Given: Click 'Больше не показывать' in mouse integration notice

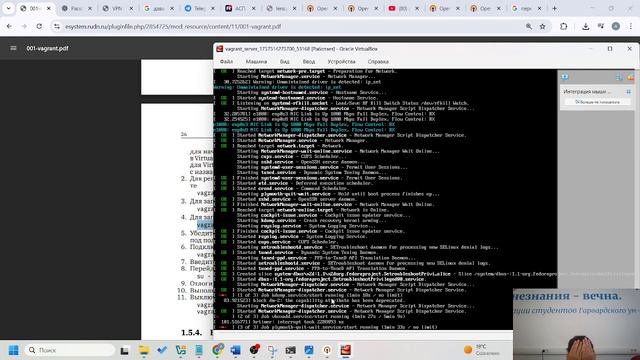Looking at the screenshot, I should tap(597, 102).
